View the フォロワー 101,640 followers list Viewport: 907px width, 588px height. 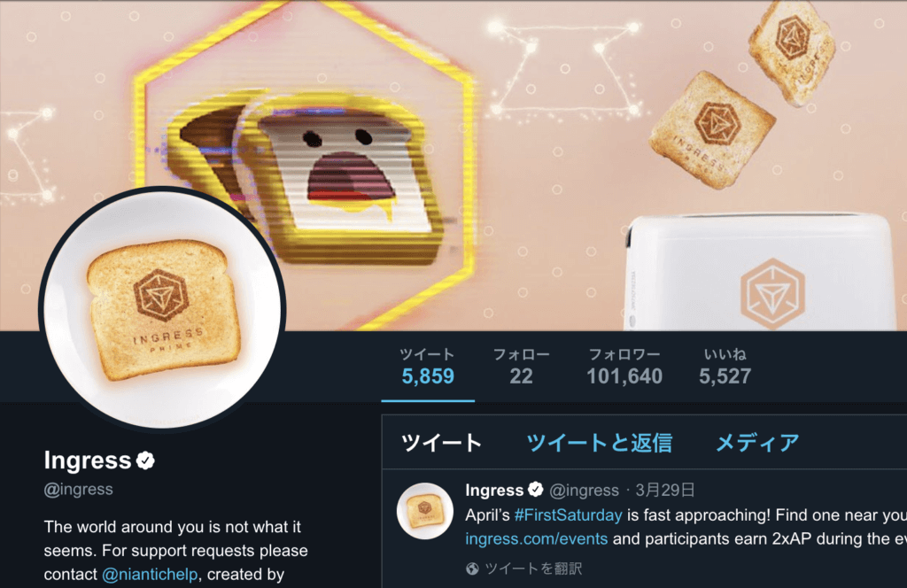624,367
